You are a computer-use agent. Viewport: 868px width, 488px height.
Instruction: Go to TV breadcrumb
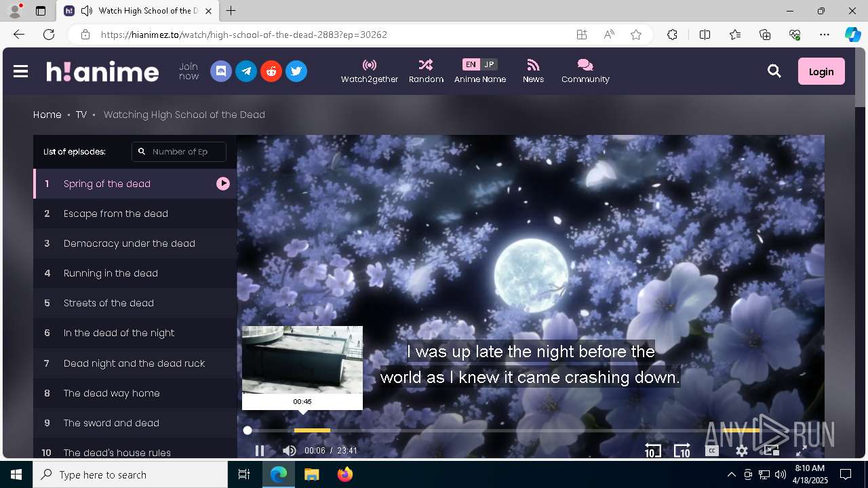[81, 115]
